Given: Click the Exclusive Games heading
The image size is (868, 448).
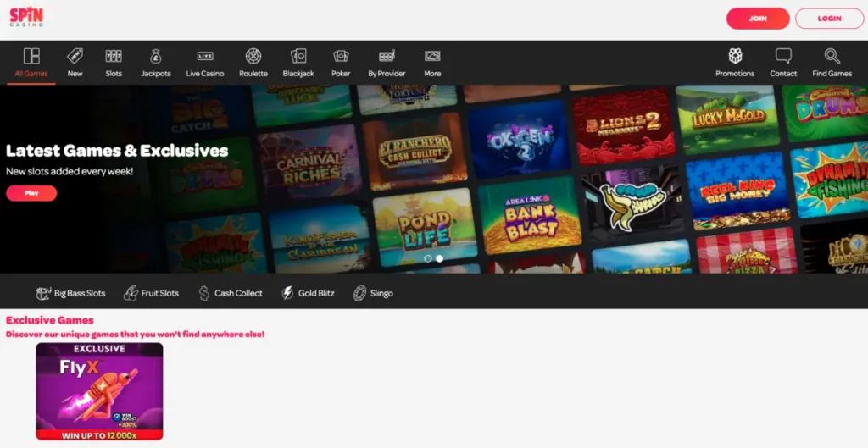Looking at the screenshot, I should coord(50,319).
